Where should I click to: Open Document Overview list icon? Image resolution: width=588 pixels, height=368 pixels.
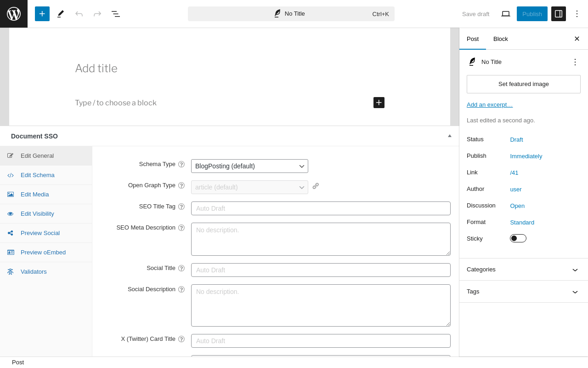tap(115, 14)
